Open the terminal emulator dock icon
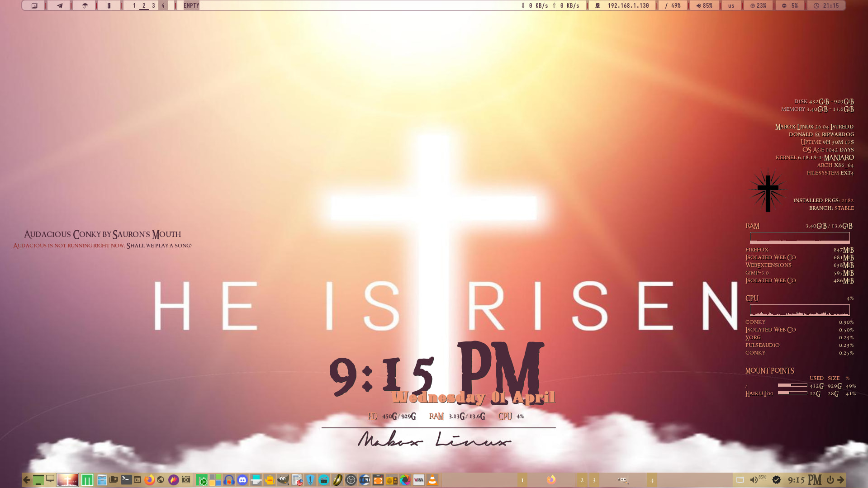This screenshot has width=868, height=488. tap(126, 480)
